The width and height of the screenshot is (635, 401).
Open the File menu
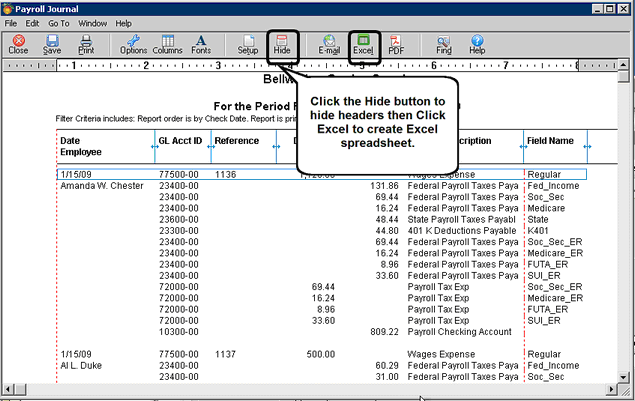click(x=11, y=23)
